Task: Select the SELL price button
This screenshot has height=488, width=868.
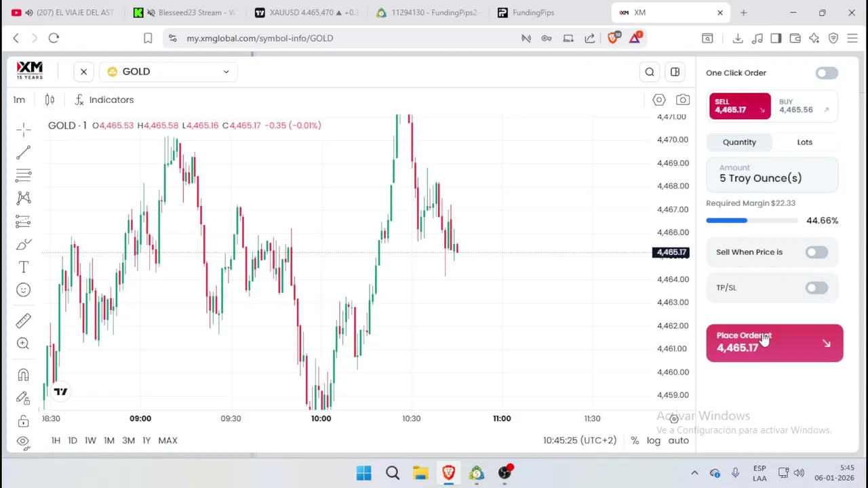Action: click(740, 106)
